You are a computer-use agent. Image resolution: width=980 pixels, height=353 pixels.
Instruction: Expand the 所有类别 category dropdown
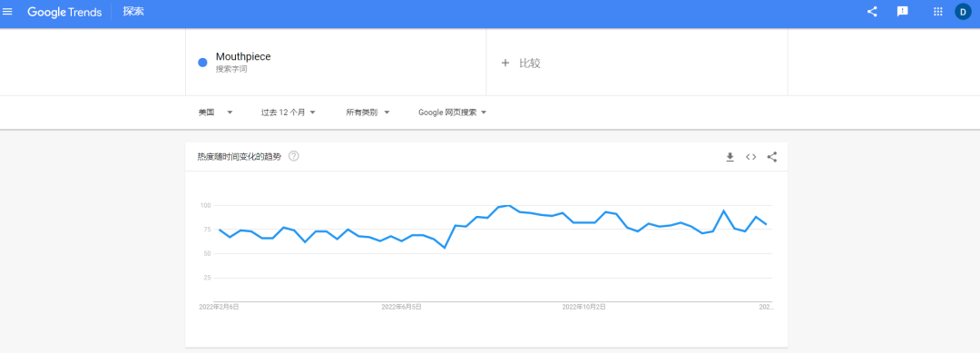click(x=368, y=113)
